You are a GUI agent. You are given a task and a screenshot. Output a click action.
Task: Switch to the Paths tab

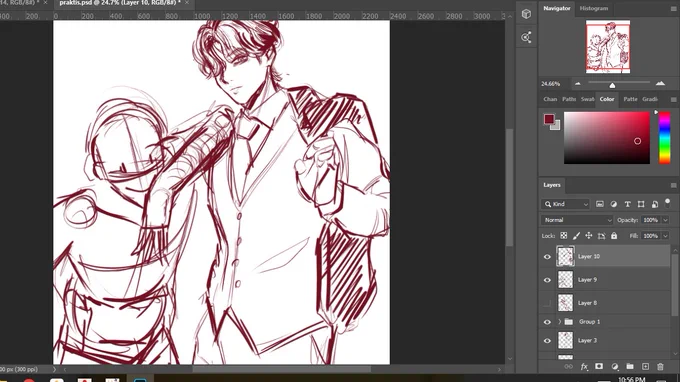coord(569,99)
